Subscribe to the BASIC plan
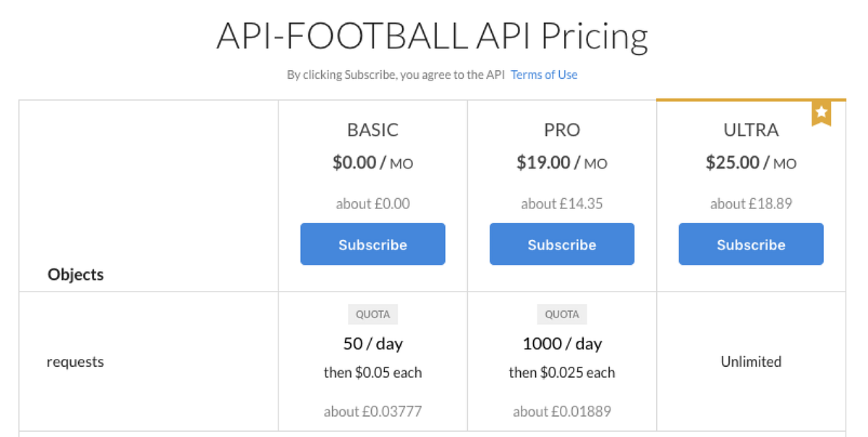The width and height of the screenshot is (868, 437). coord(373,245)
